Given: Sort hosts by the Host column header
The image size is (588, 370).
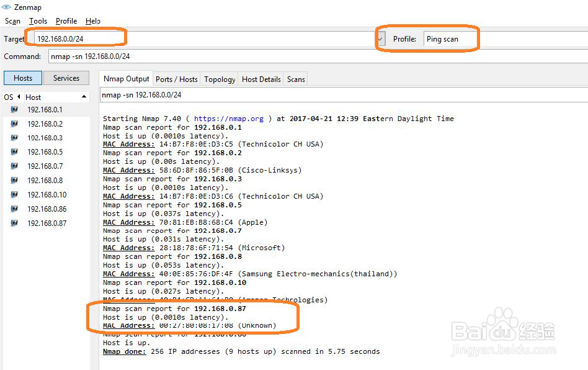Looking at the screenshot, I should click(x=56, y=97).
